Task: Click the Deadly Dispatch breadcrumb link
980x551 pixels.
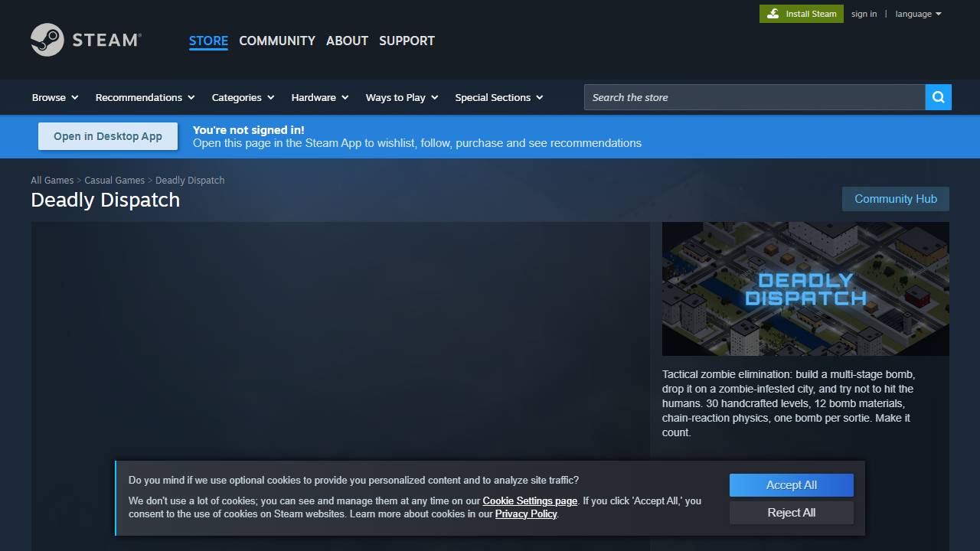Action: (x=190, y=180)
